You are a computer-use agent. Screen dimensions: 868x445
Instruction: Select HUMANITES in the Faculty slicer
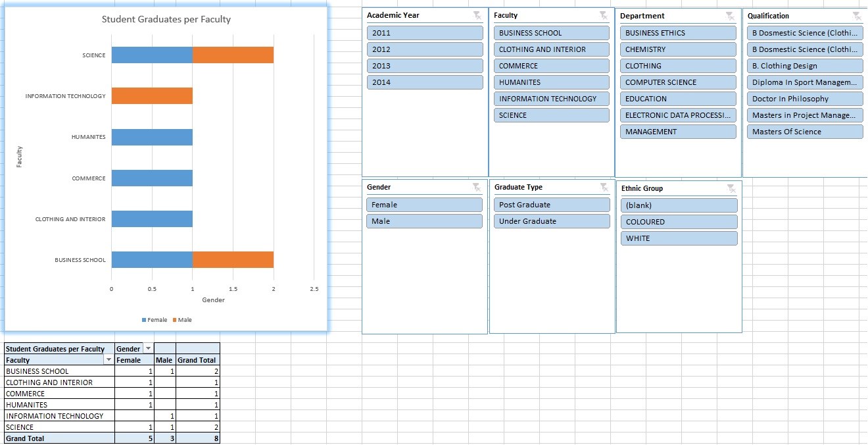(552, 82)
